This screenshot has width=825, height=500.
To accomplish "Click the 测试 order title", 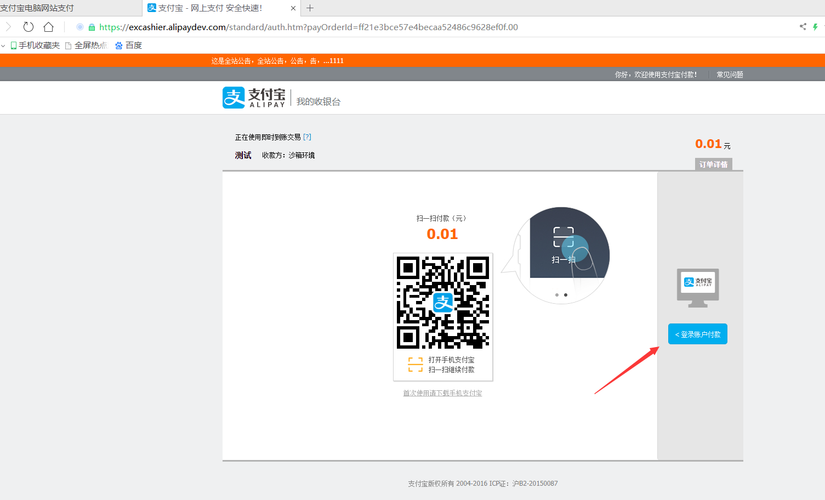I will tap(243, 155).
